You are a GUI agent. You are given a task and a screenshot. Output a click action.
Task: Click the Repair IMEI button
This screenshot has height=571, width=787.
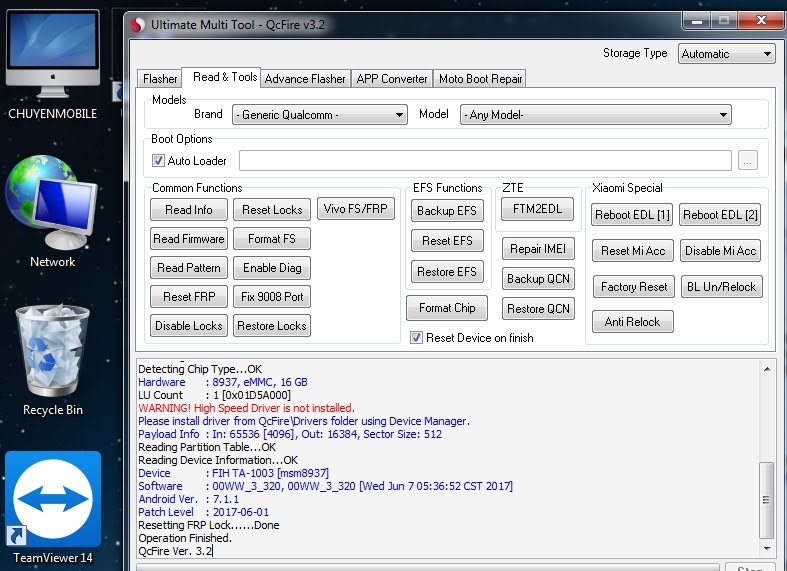538,249
